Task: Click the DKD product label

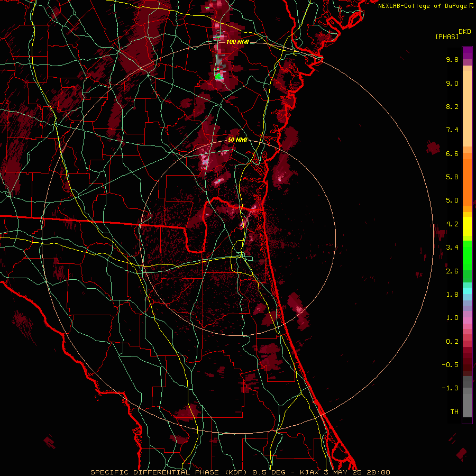Action: tap(465, 32)
